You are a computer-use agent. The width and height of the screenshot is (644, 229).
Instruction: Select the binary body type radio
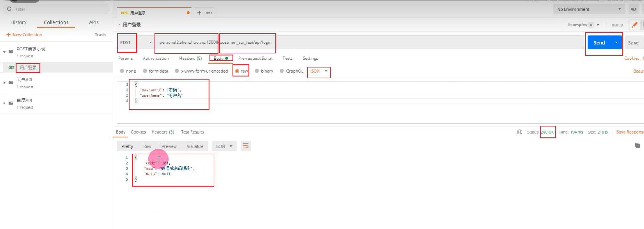(257, 71)
